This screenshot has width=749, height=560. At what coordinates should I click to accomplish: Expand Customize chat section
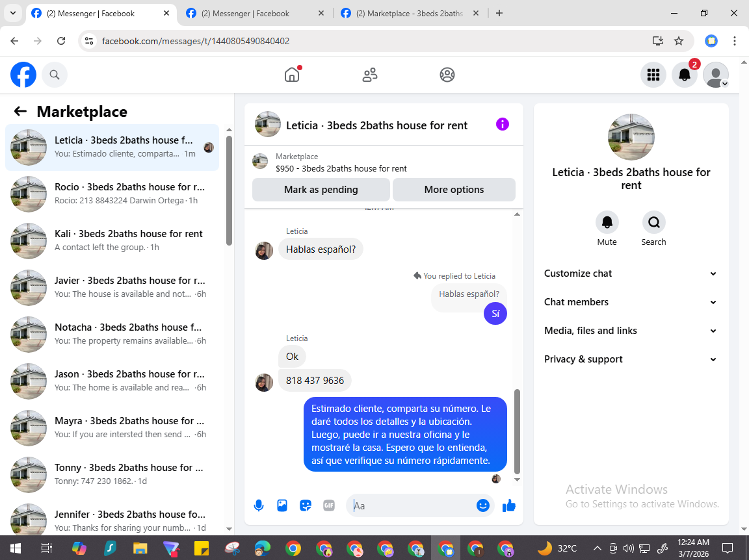coord(631,274)
